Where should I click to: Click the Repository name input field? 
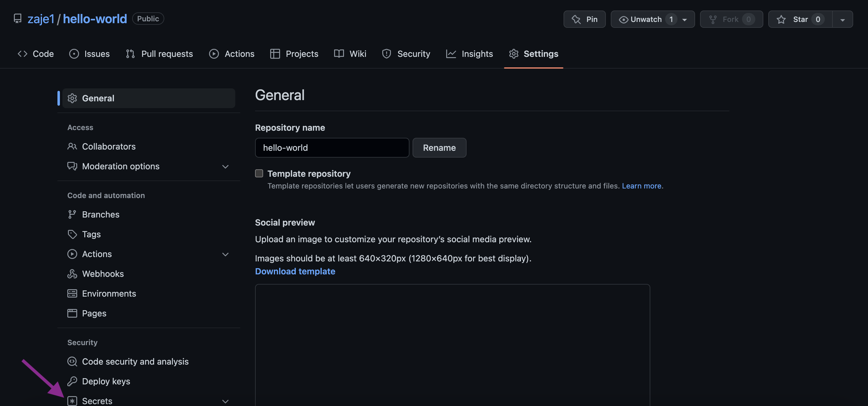[332, 148]
